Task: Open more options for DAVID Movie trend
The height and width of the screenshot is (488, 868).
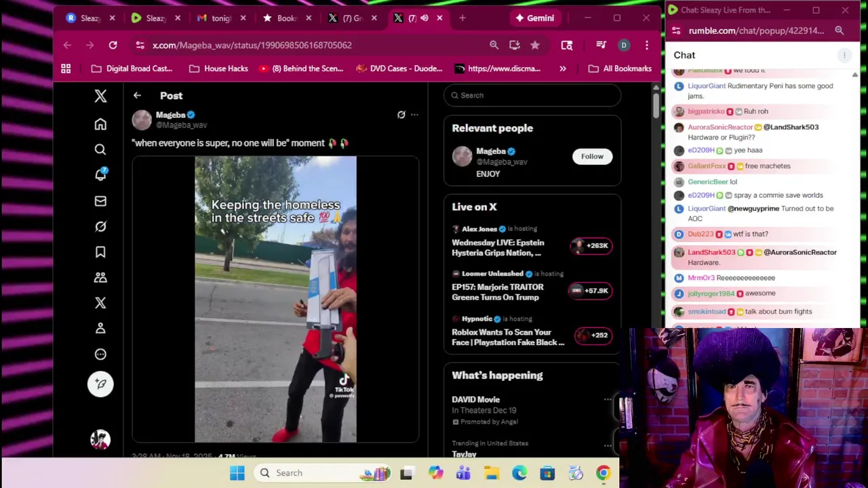Action: (x=608, y=399)
